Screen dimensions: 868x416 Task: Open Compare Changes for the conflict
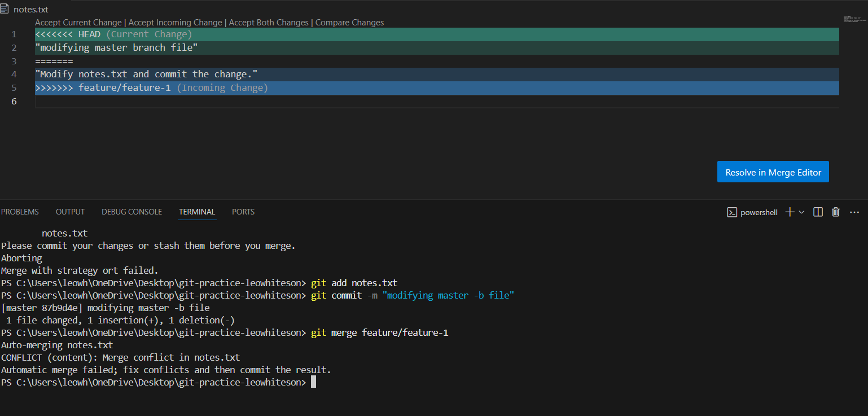click(x=349, y=23)
